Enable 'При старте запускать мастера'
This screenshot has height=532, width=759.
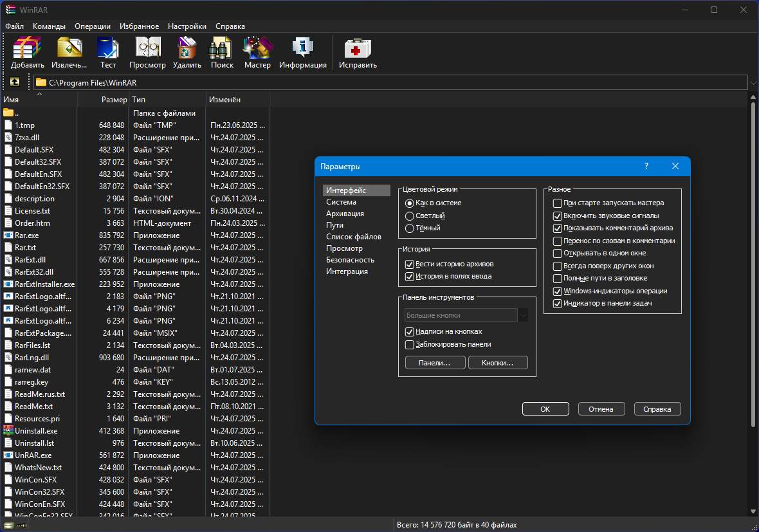coord(558,203)
